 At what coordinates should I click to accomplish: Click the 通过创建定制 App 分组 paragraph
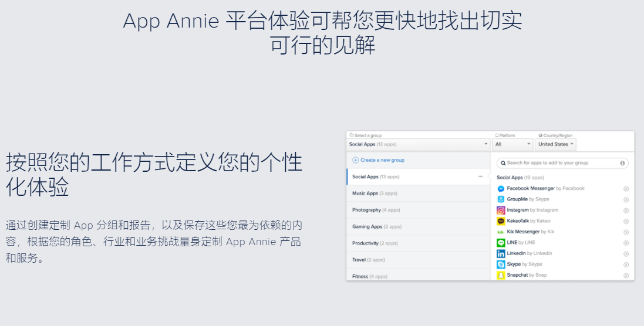[x=154, y=242]
